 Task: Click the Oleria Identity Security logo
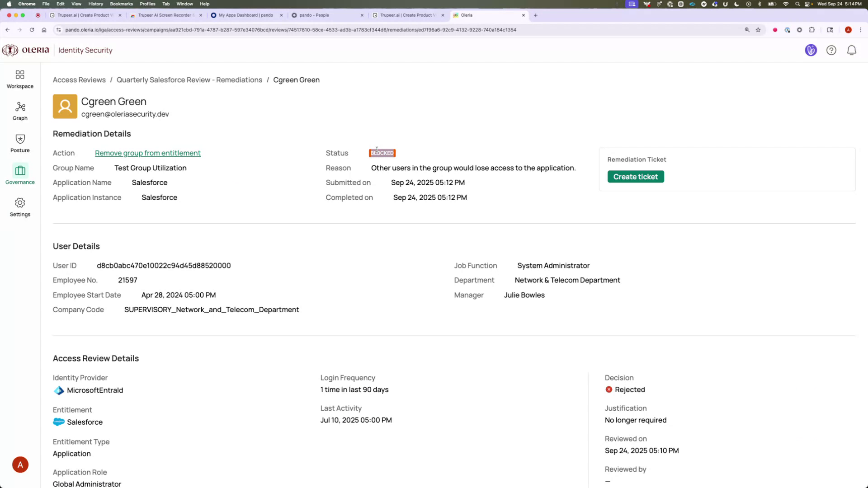point(26,50)
